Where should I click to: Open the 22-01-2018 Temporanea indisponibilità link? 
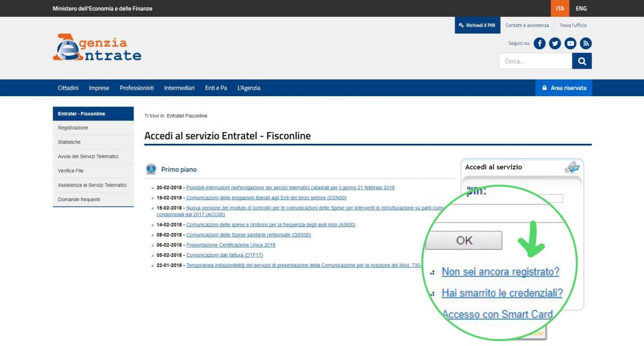pyautogui.click(x=304, y=265)
